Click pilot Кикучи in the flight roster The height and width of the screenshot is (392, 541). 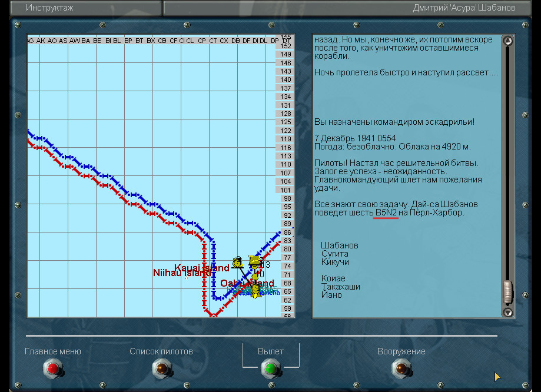pyautogui.click(x=335, y=262)
